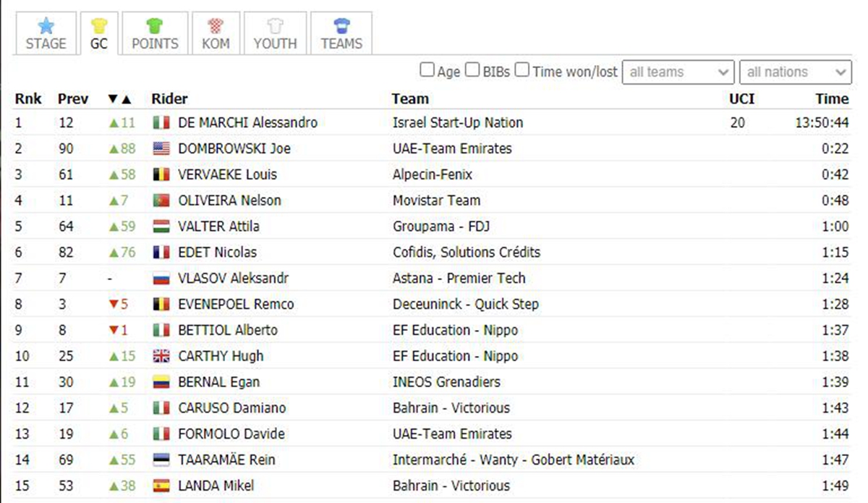
Task: Toggle the Time won/lost checkbox
Action: pyautogui.click(x=522, y=71)
